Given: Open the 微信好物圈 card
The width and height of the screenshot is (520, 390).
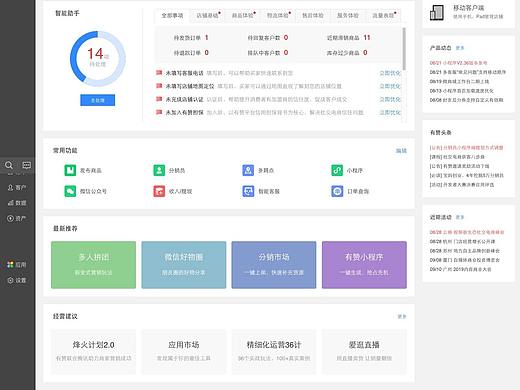Looking at the screenshot, I should 184,265.
